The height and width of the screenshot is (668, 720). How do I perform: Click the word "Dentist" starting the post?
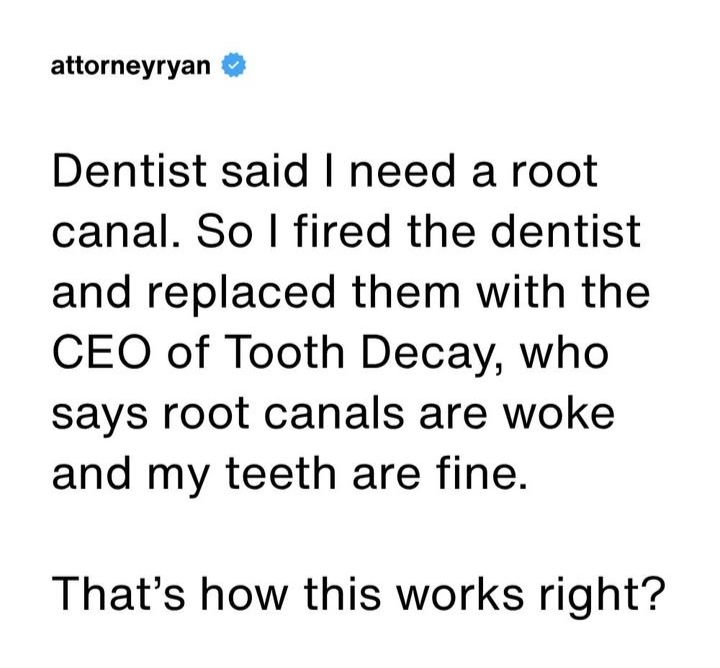pos(129,171)
